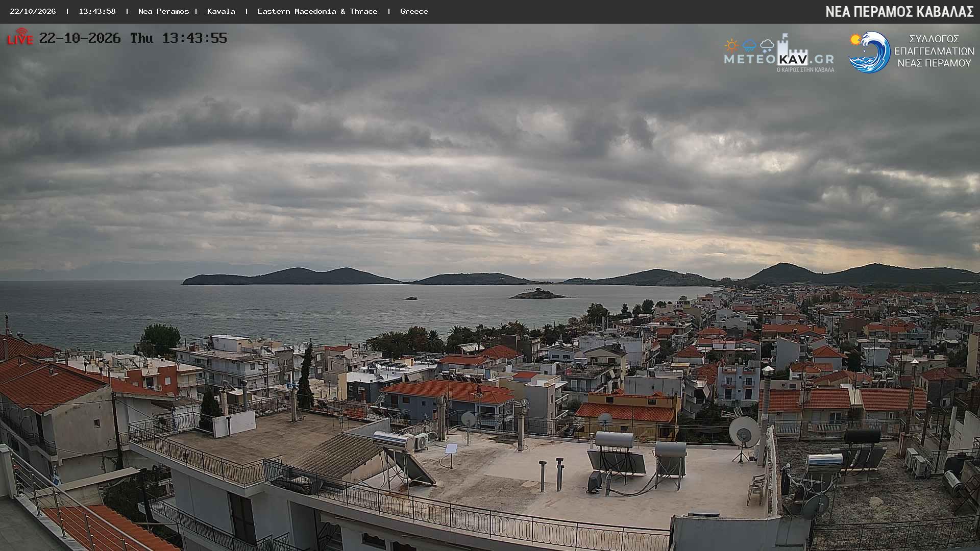The height and width of the screenshot is (551, 980).
Task: Click the snow cloud icon above MeteoKav
Action: [767, 46]
